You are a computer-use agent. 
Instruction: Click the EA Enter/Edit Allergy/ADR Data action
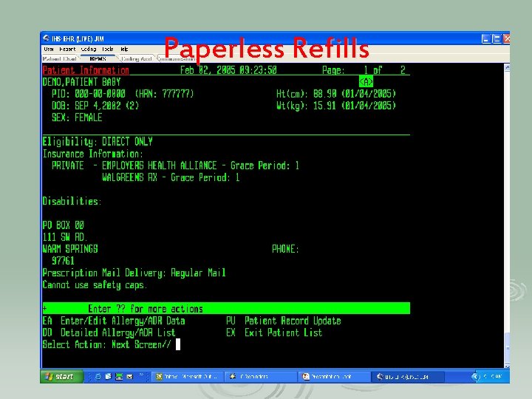[114, 321]
